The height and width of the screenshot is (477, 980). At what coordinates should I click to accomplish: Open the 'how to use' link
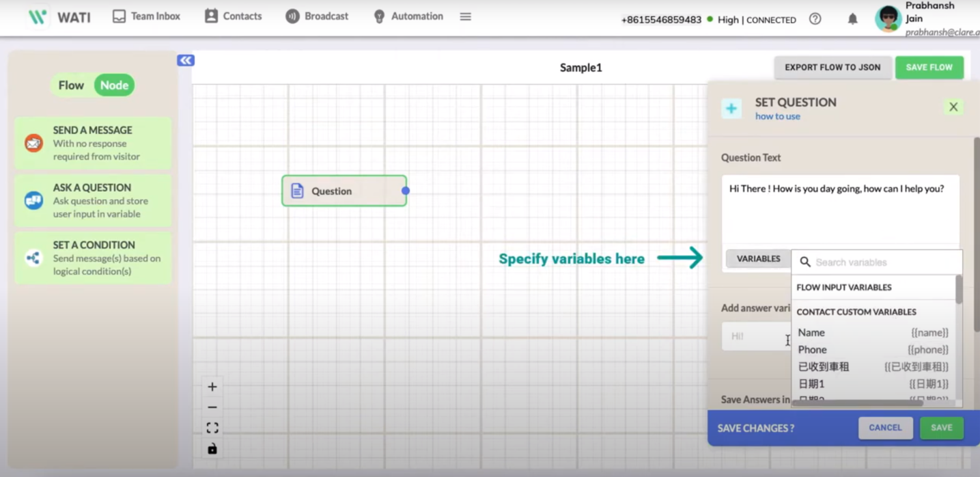[777, 117]
